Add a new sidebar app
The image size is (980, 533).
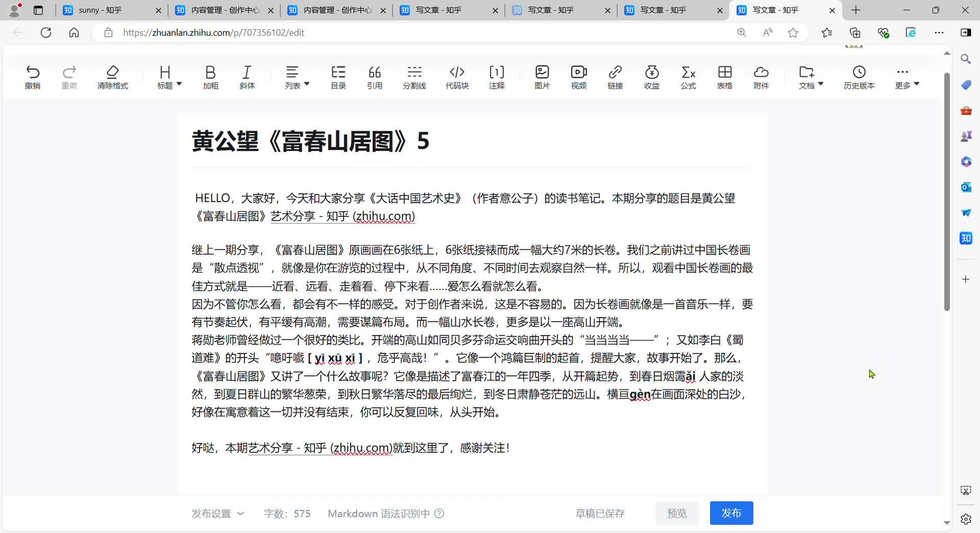pos(966,279)
